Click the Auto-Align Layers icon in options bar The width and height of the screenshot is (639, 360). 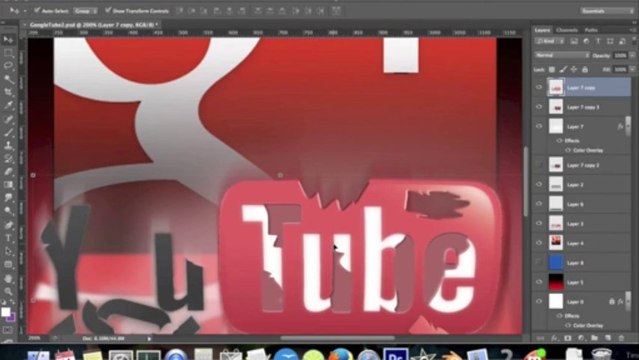click(x=336, y=11)
